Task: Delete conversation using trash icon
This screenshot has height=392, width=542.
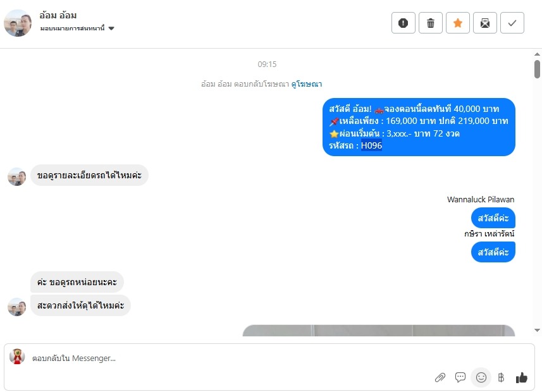Action: pyautogui.click(x=430, y=23)
